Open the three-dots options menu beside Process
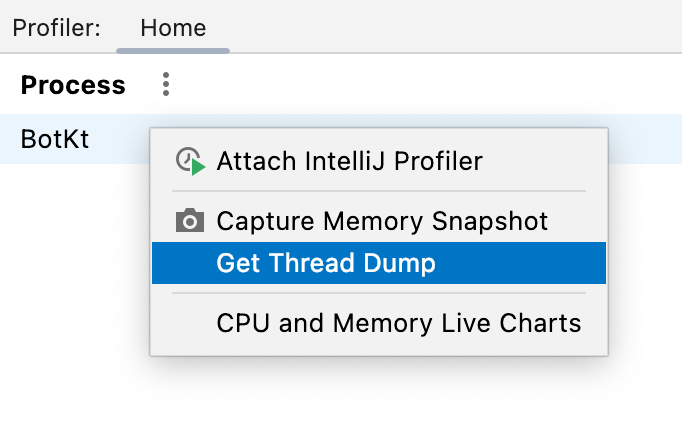Viewport: 682px width, 428px height. pyautogui.click(x=166, y=85)
